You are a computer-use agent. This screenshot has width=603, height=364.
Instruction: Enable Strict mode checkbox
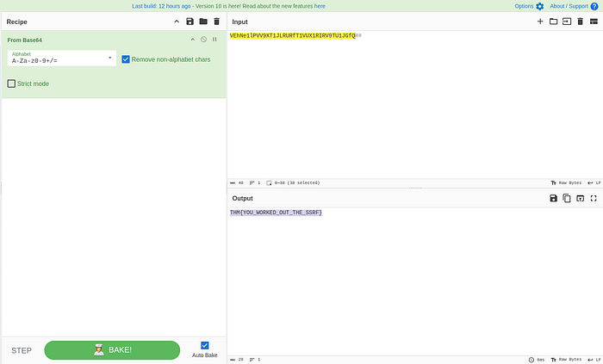point(11,83)
